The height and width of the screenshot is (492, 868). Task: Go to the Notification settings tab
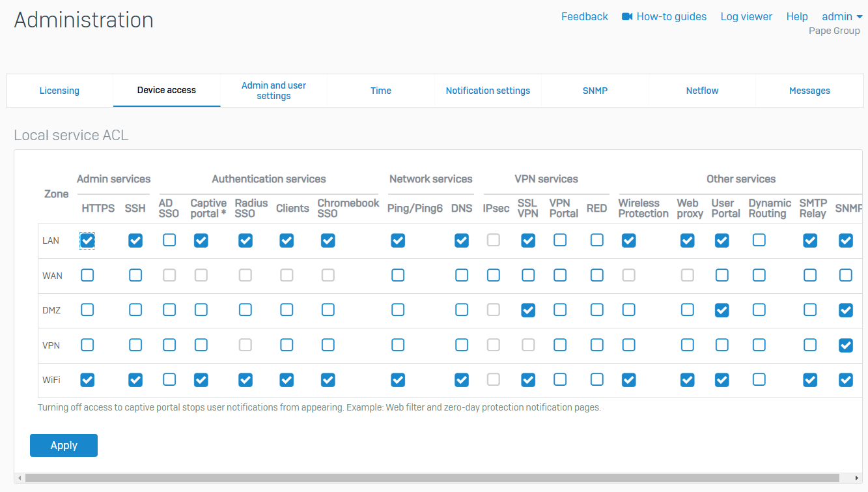[x=488, y=91]
